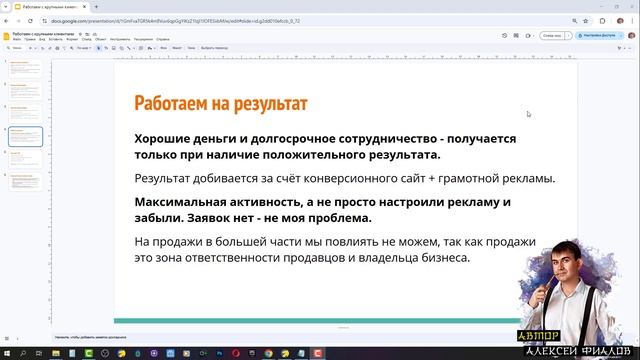Open the Расширения menu
Viewport: 640px width, 360px height.
[x=144, y=39]
